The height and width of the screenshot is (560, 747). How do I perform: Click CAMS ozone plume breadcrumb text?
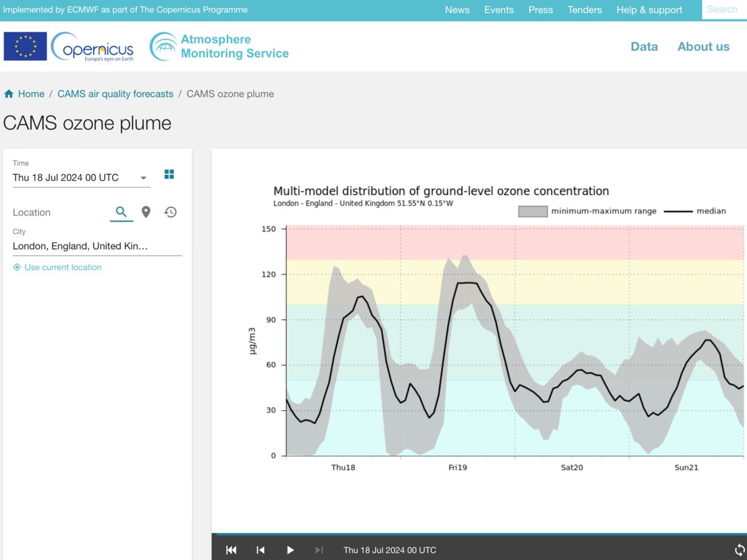pyautogui.click(x=230, y=94)
